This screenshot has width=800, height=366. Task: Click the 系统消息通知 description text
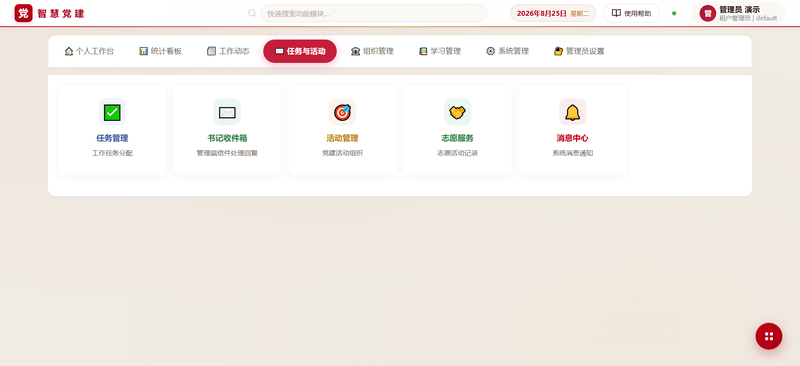tap(572, 153)
